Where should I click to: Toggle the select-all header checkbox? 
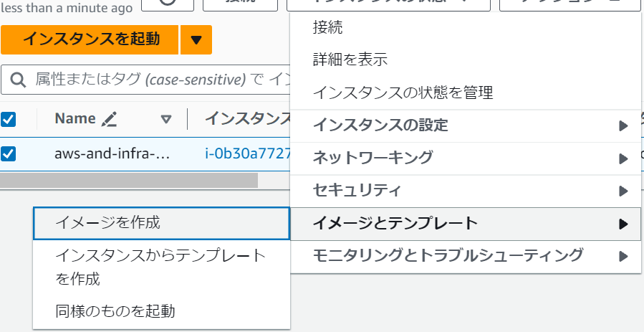(8, 119)
